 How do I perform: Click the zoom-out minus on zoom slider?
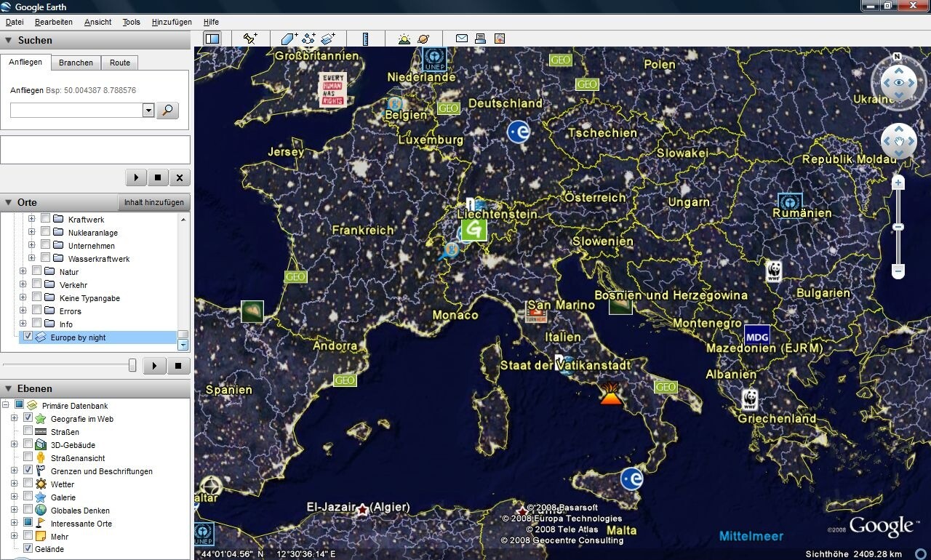coord(898,271)
